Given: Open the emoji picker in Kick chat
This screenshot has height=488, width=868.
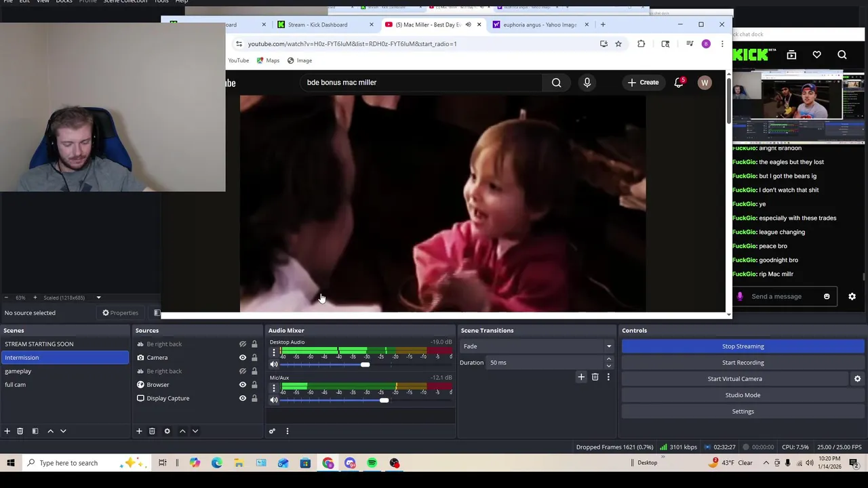Looking at the screenshot, I should pyautogui.click(x=827, y=296).
